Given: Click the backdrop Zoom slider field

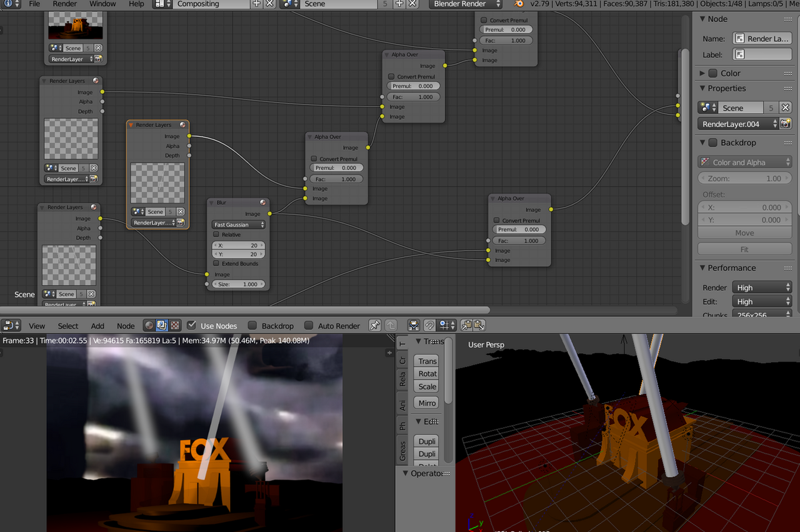Looking at the screenshot, I should [x=745, y=178].
